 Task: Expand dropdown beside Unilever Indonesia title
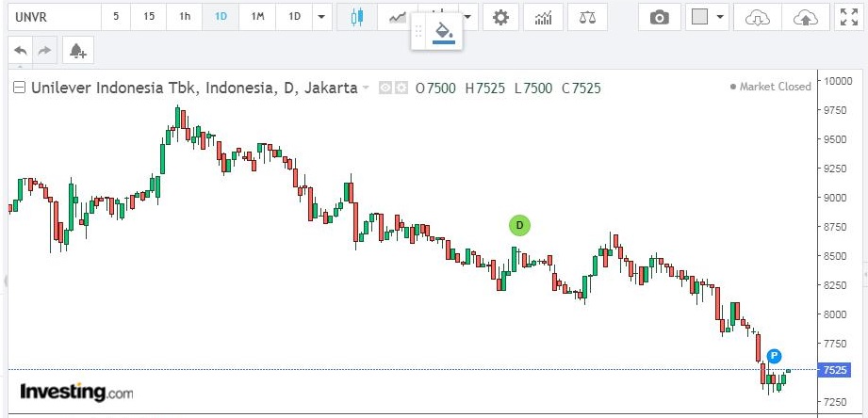(x=365, y=88)
